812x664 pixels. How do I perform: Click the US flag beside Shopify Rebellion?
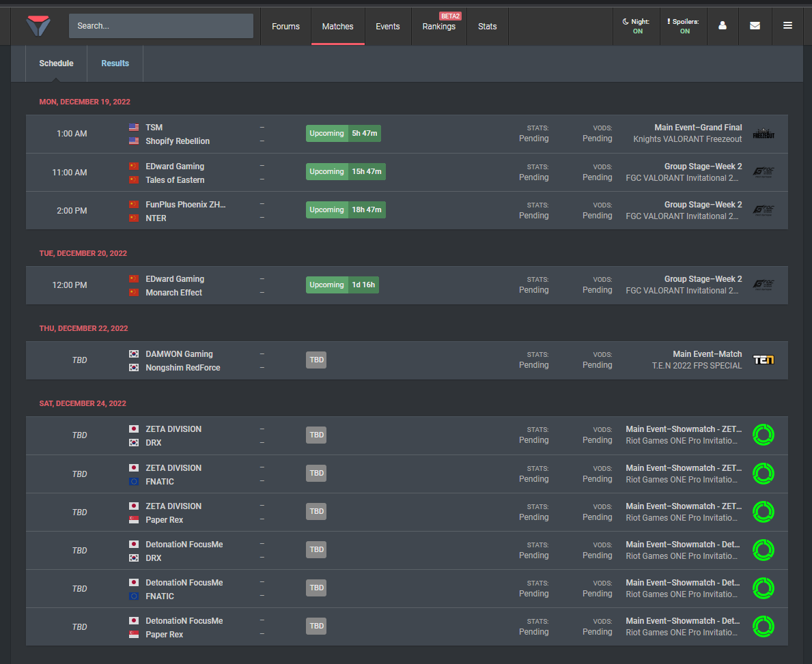(x=134, y=141)
